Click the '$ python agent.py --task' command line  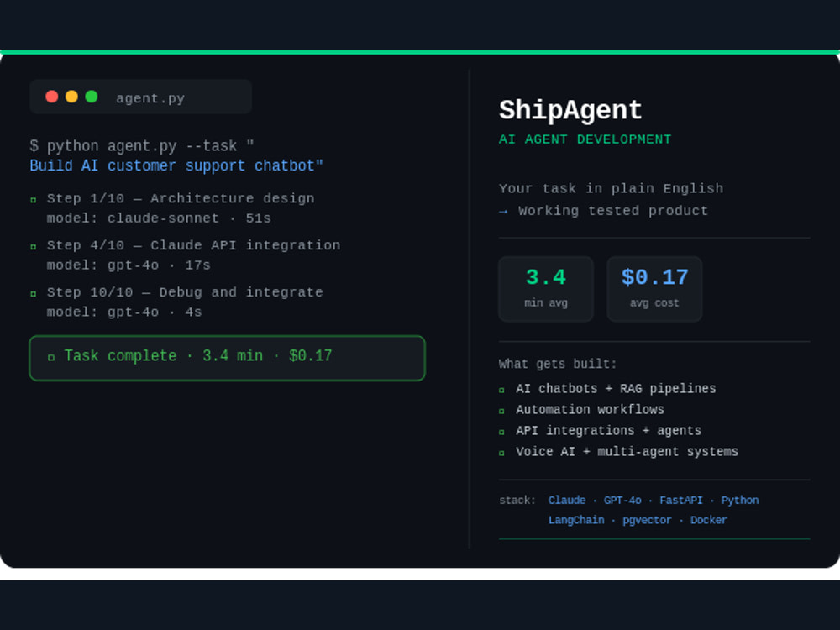(142, 146)
